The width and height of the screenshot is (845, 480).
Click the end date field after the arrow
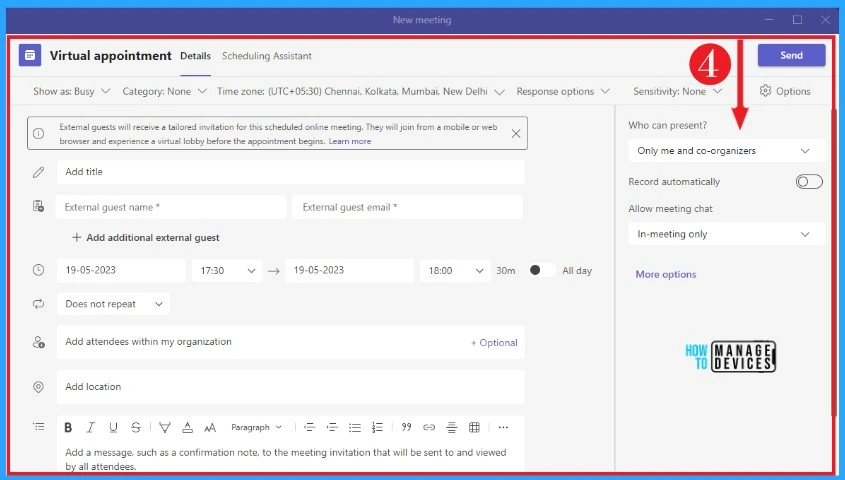349,270
